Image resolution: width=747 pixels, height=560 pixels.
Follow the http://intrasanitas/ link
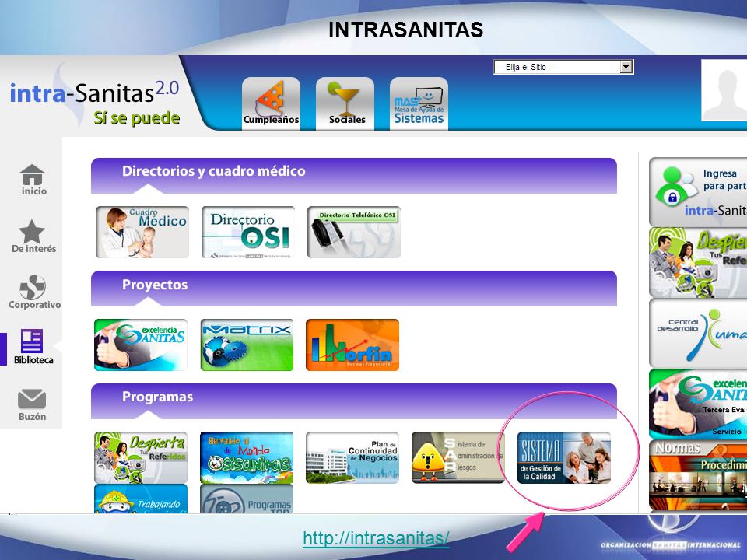(376, 538)
